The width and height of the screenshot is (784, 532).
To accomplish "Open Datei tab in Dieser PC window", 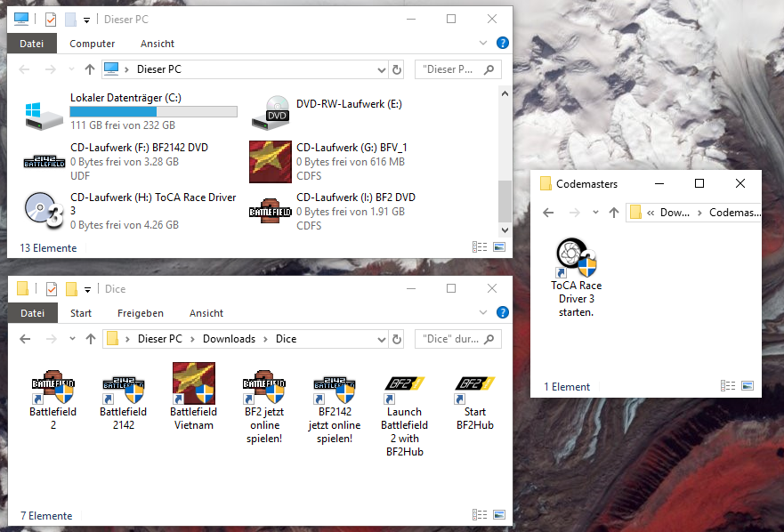I will tap(31, 44).
